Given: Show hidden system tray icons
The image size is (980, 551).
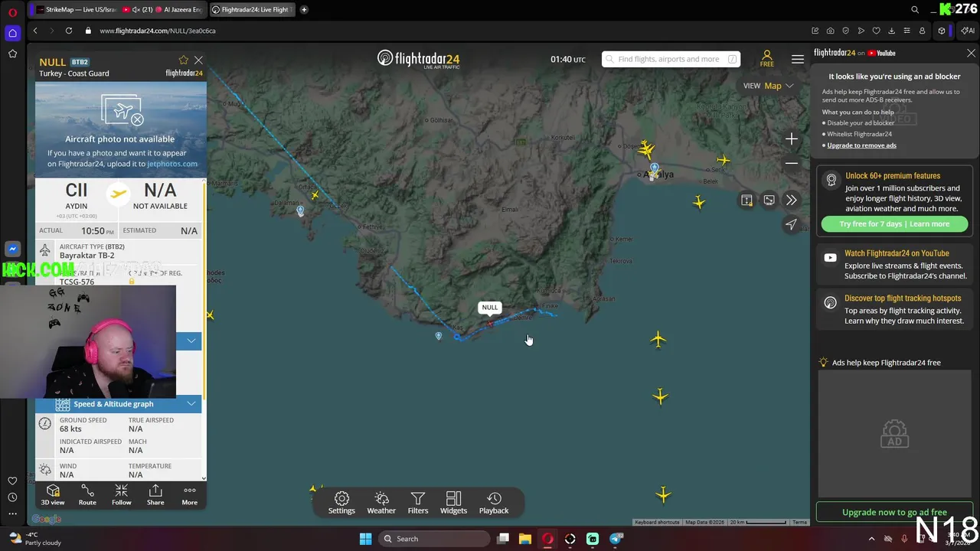Looking at the screenshot, I should click(x=871, y=539).
